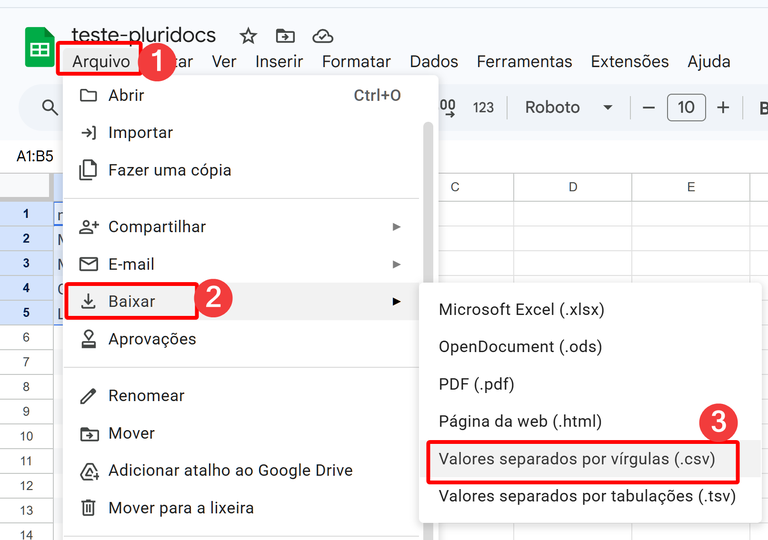Image resolution: width=768 pixels, height=540 pixels.
Task: Open the 123 number format menu
Action: pos(483,107)
